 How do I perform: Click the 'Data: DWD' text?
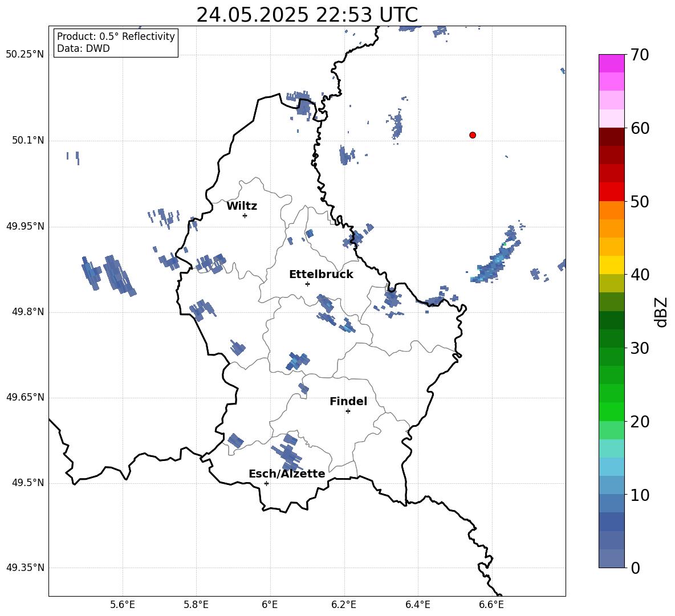tap(83, 48)
